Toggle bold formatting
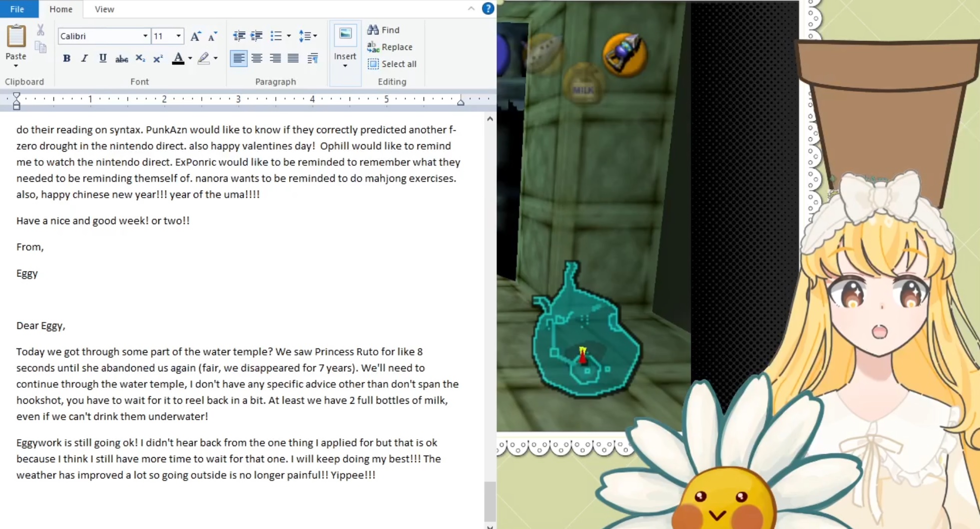 pyautogui.click(x=66, y=58)
